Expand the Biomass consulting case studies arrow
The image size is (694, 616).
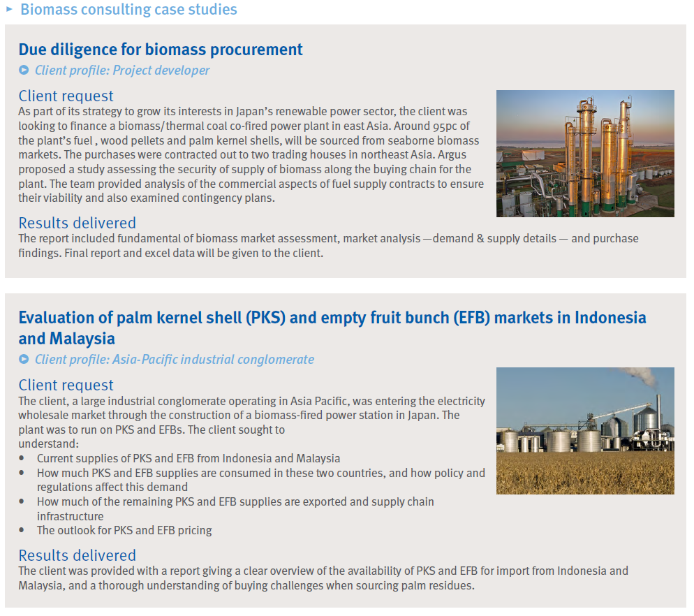9,8
